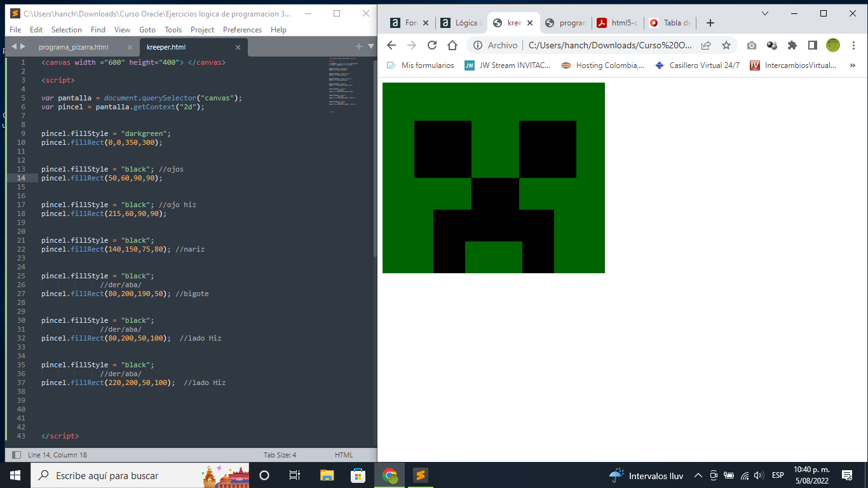Go forward in Chrome

tap(412, 45)
